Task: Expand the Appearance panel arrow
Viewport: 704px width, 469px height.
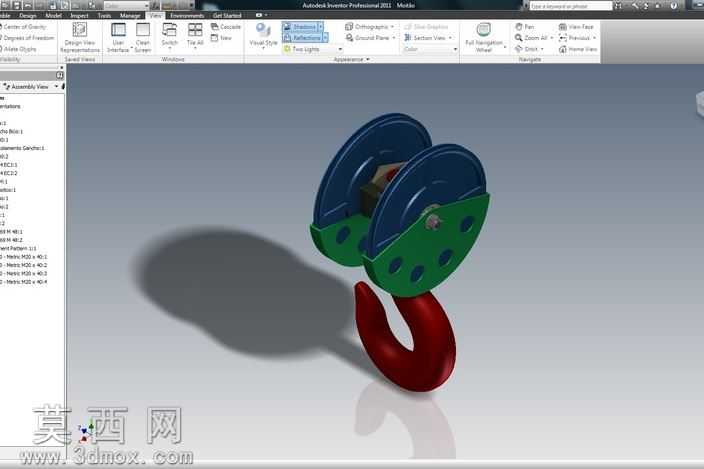Action: [x=368, y=59]
